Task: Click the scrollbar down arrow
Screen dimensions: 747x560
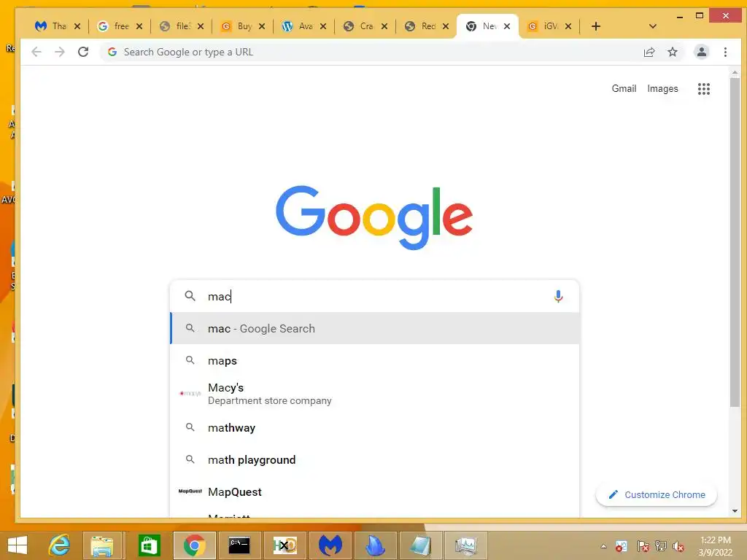Action: 735,511
